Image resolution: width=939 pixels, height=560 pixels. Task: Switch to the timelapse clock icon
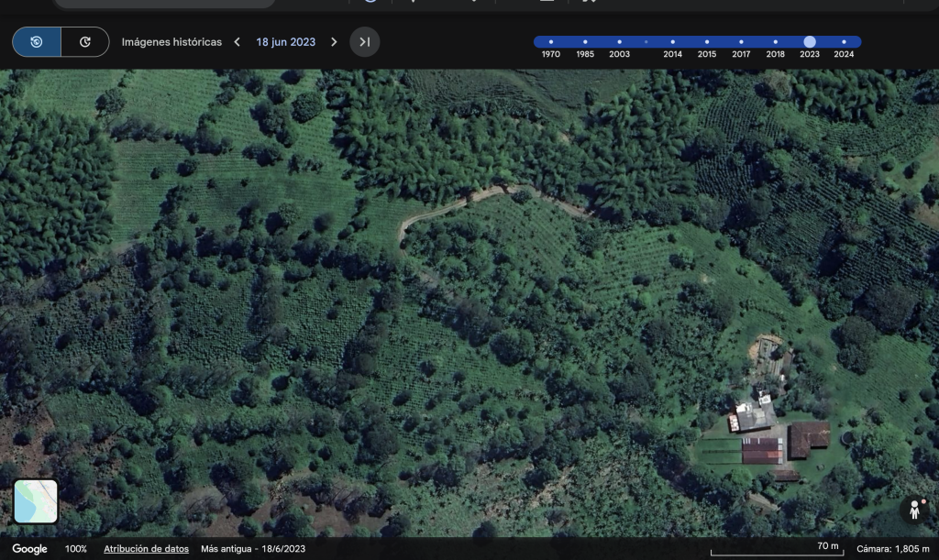[85, 42]
